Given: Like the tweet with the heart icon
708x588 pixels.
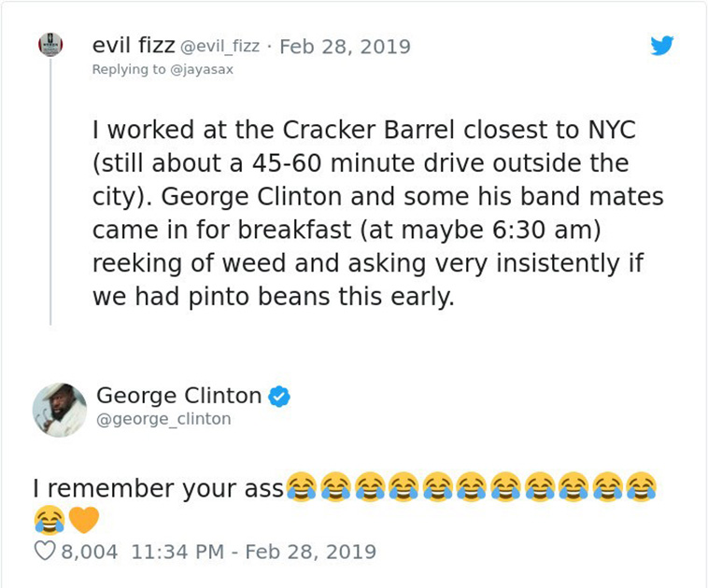Looking at the screenshot, I should [x=44, y=552].
